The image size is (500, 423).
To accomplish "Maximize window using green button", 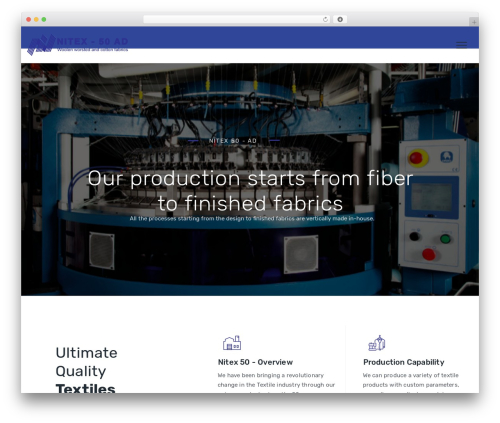I will 44,19.
